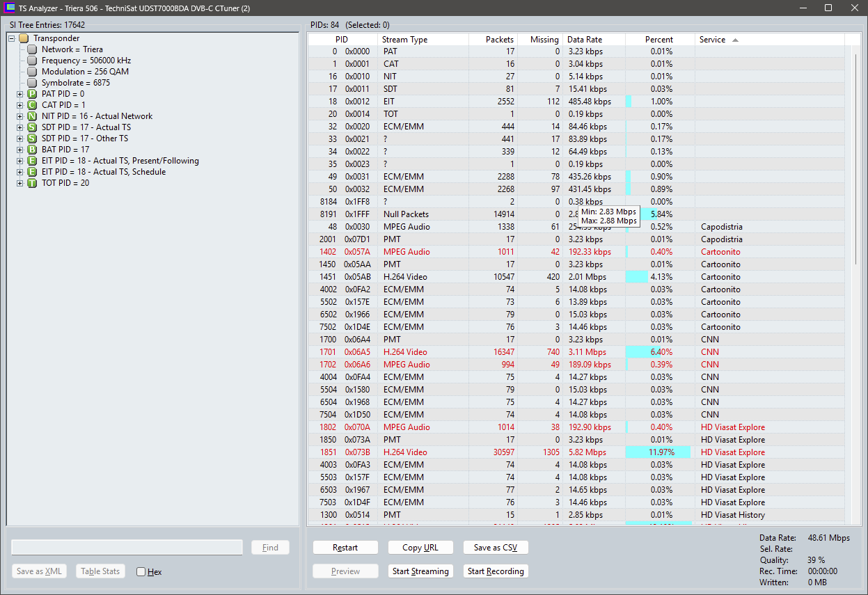Viewport: 868px width, 595px height.
Task: Expand the TOT PID = 20 node
Action: click(x=20, y=183)
